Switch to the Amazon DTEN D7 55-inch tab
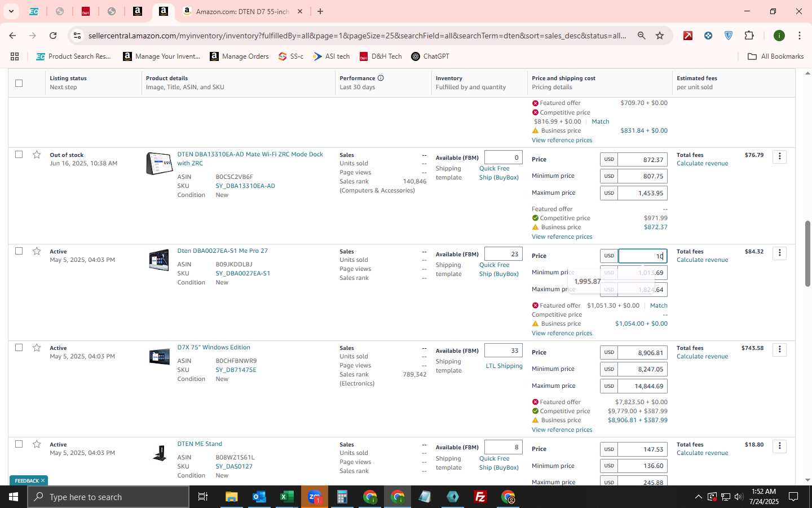The height and width of the screenshot is (508, 812). (242, 11)
